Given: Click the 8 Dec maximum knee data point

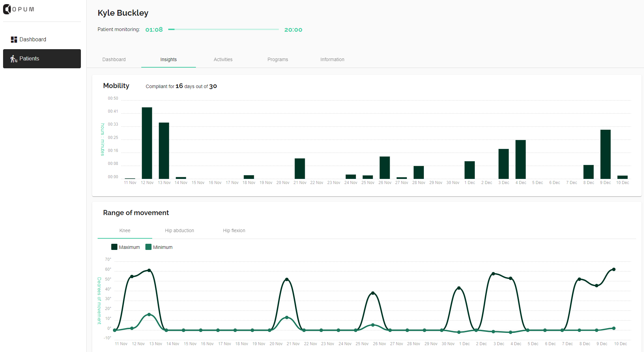Looking at the screenshot, I should coord(579,279).
